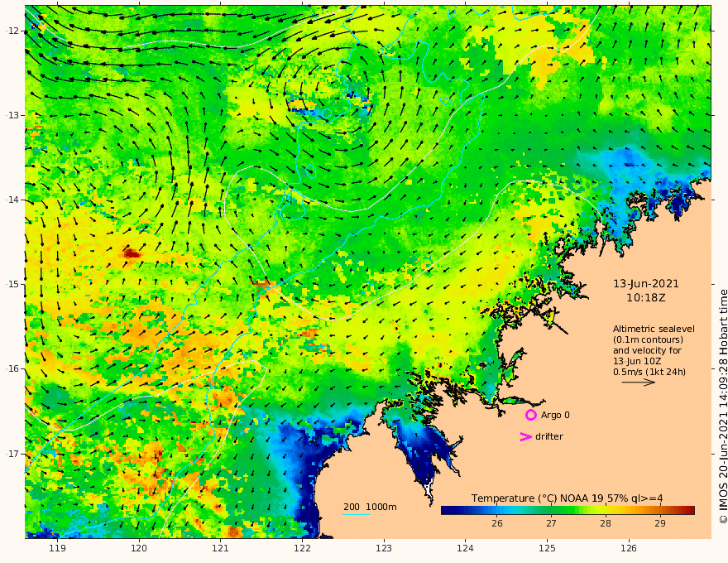Click the latitude label -13
The width and height of the screenshot is (728, 563).
pos(12,115)
